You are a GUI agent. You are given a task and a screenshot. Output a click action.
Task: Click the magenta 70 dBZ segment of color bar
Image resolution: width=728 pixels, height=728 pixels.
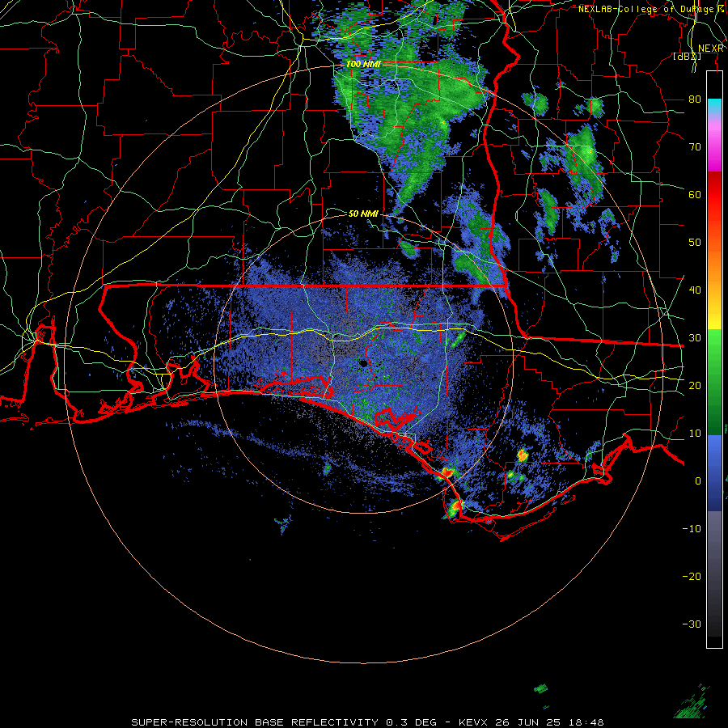click(x=714, y=148)
